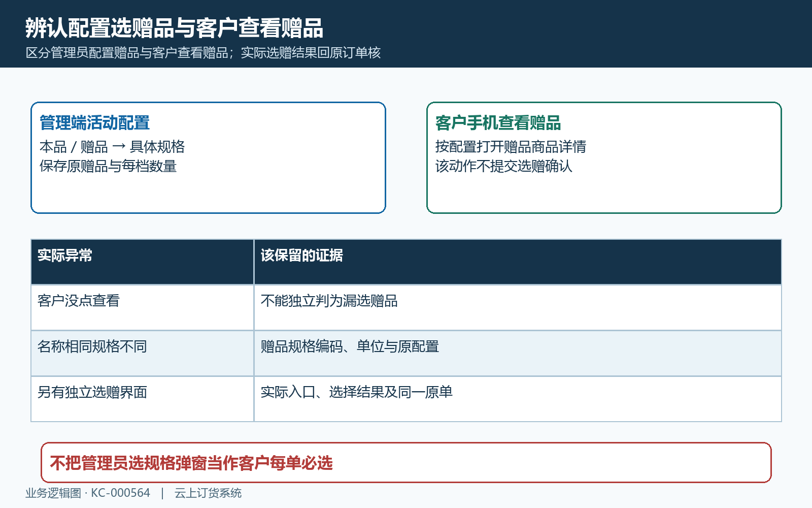Viewport: 812px width, 508px height.
Task: Select the cell 名称相同规格不同
Action: point(143,353)
